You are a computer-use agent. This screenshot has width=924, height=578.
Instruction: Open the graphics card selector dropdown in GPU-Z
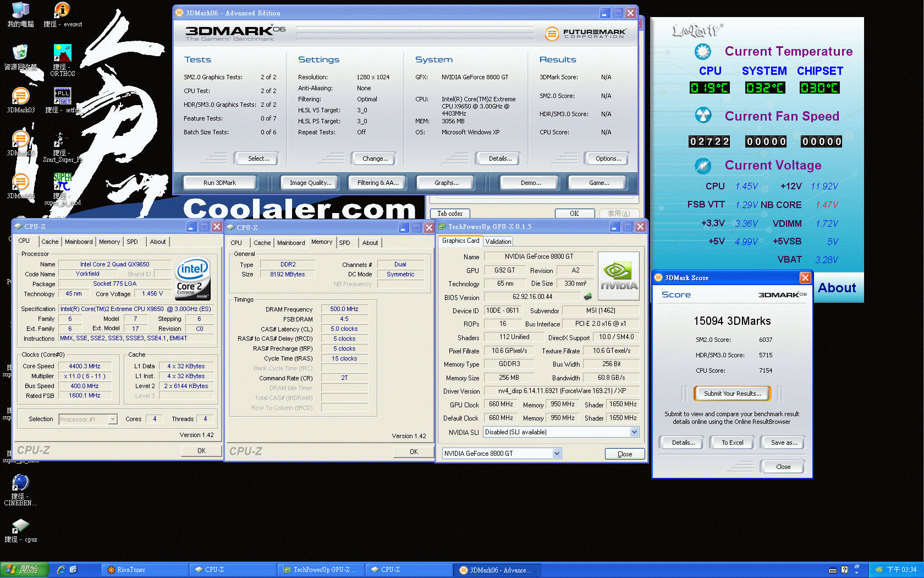tap(557, 454)
